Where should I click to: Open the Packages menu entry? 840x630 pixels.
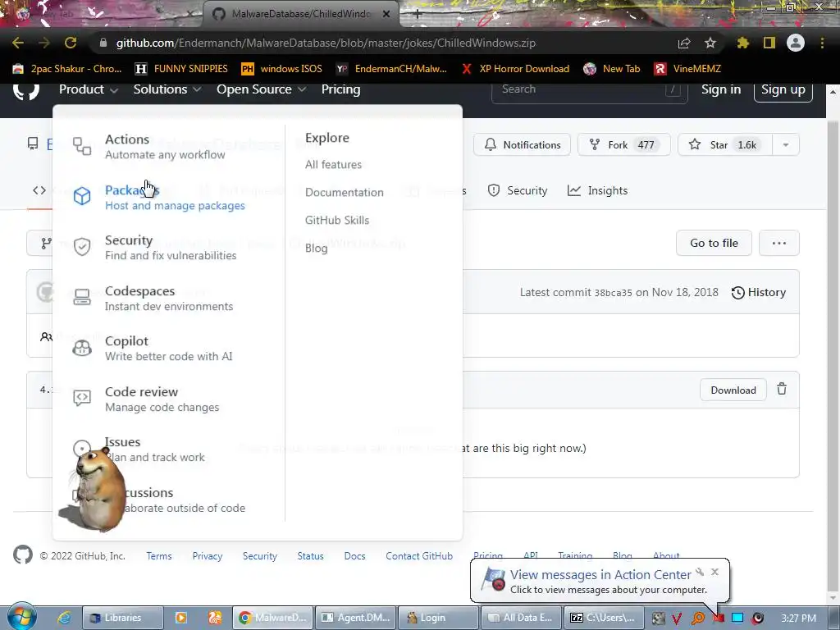click(x=175, y=198)
